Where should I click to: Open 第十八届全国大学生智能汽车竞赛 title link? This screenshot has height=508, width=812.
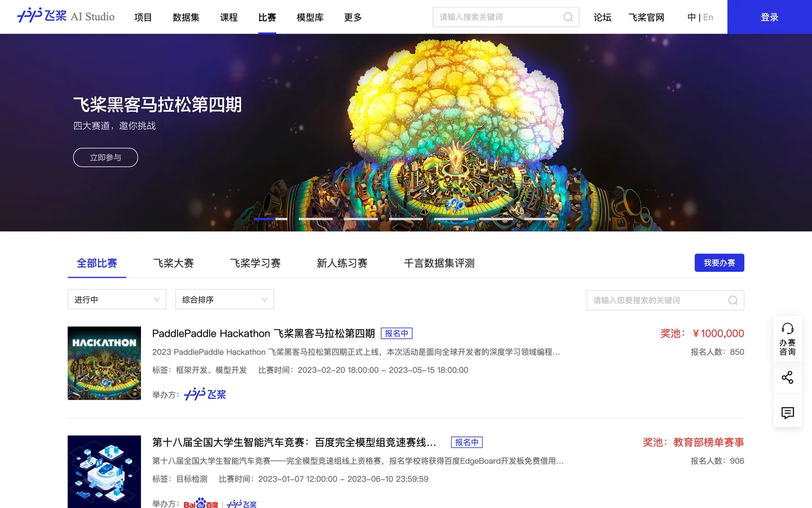pos(294,443)
